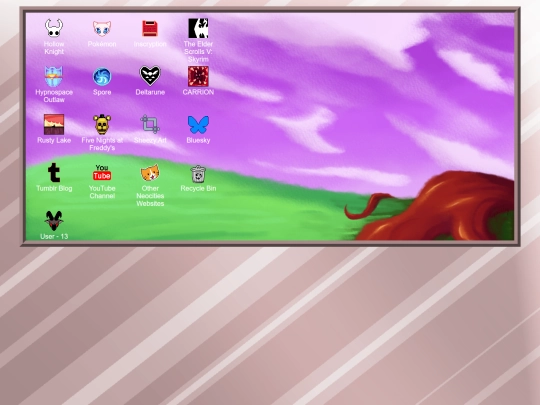540x405 pixels.
Task: Open the CARRION icon
Action: click(x=198, y=76)
